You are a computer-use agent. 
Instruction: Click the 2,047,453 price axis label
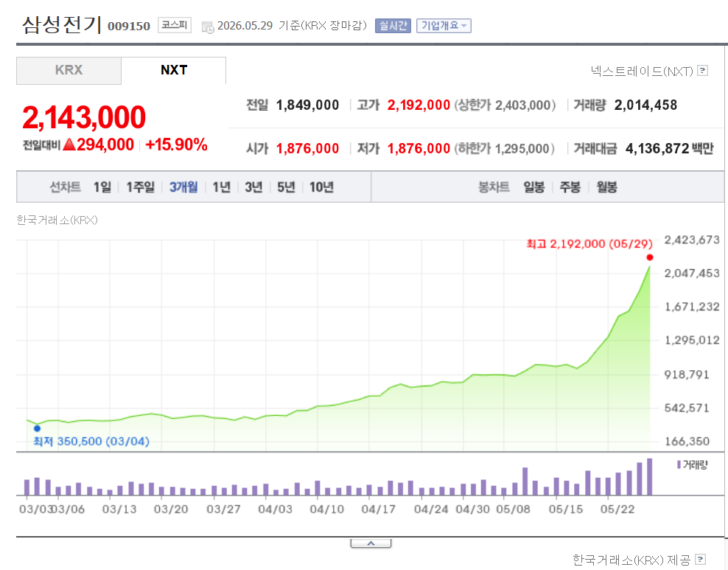pos(692,273)
